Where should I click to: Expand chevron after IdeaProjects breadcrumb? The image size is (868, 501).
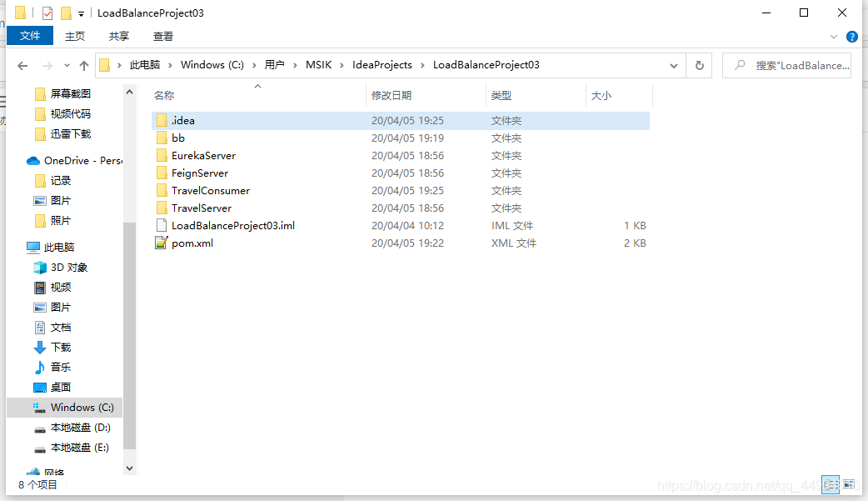[422, 65]
